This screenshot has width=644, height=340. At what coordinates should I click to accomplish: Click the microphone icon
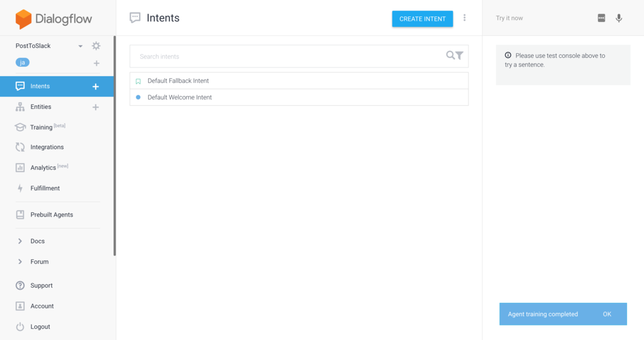coord(619,18)
